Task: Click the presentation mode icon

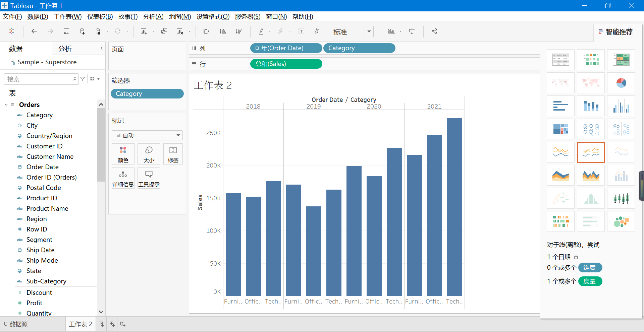Action: pyautogui.click(x=412, y=31)
